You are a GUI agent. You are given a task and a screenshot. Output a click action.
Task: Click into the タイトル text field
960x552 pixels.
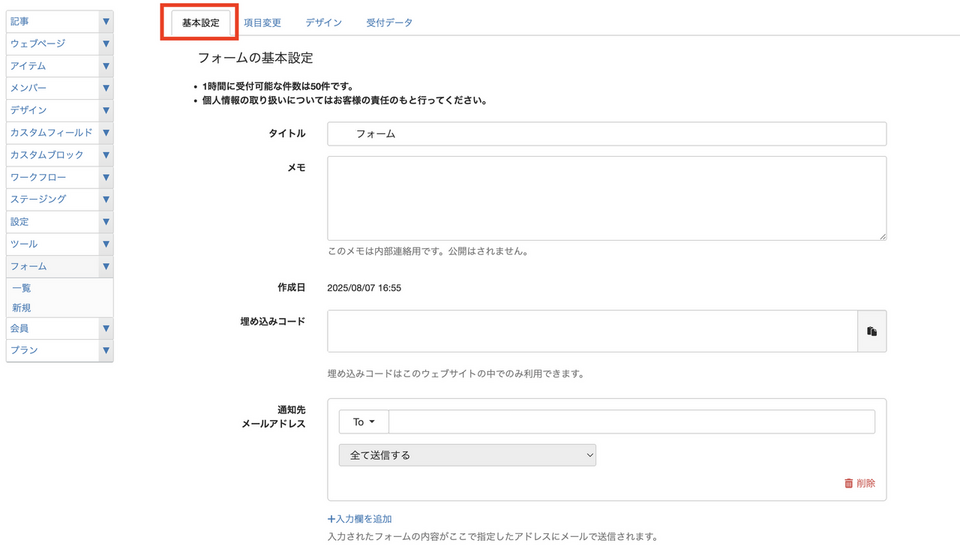point(607,133)
